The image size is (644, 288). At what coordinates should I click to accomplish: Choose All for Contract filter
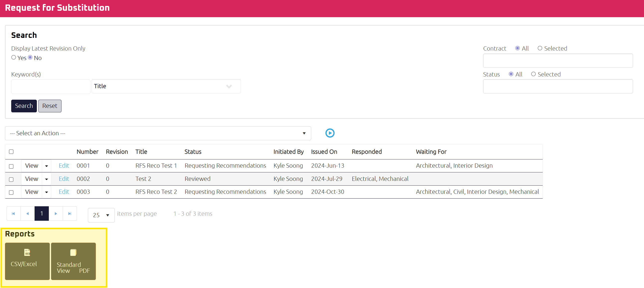518,48
